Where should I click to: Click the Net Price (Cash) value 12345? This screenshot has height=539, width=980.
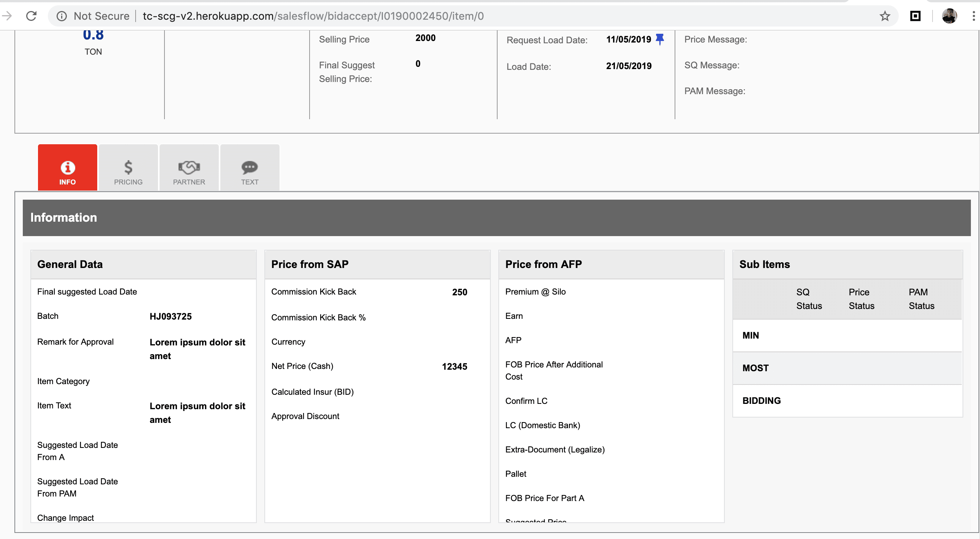coord(454,366)
